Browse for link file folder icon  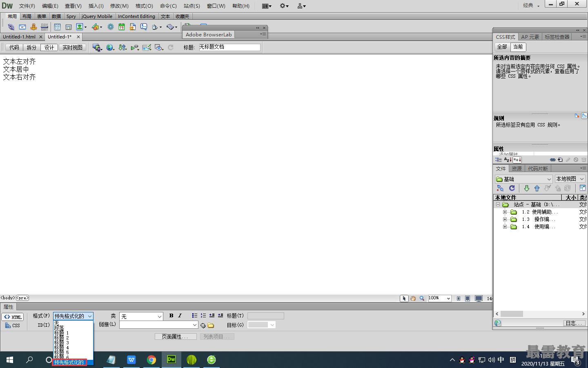pyautogui.click(x=211, y=325)
